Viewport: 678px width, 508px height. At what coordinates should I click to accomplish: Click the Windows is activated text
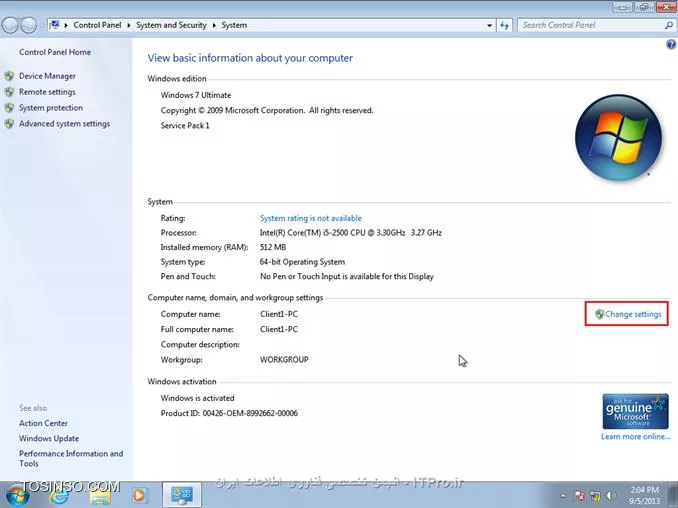[198, 398]
